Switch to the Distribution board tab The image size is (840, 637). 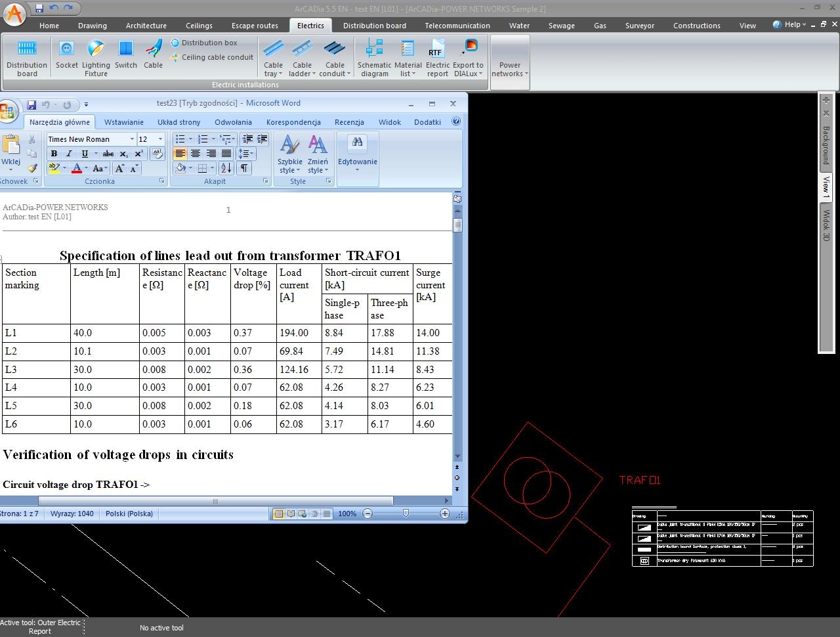pos(374,26)
